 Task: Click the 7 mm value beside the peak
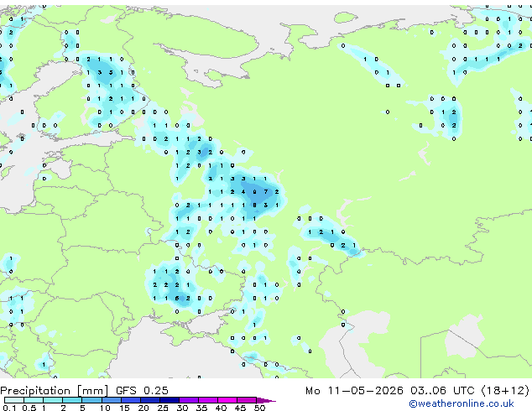tap(266, 192)
